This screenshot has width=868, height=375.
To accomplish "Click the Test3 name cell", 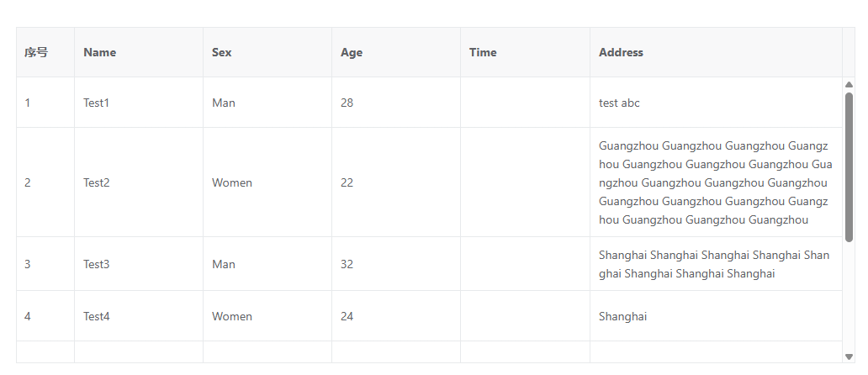I will [x=97, y=264].
